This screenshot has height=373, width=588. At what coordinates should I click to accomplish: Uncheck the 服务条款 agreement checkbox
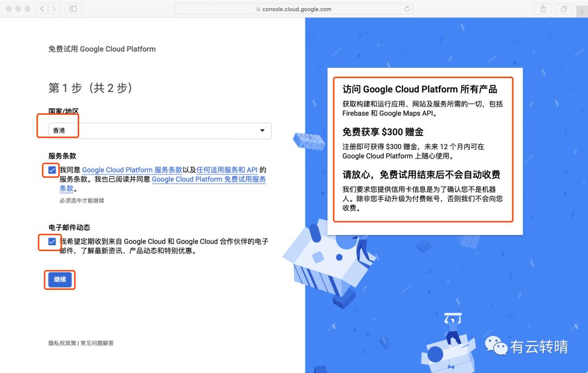pyautogui.click(x=52, y=170)
